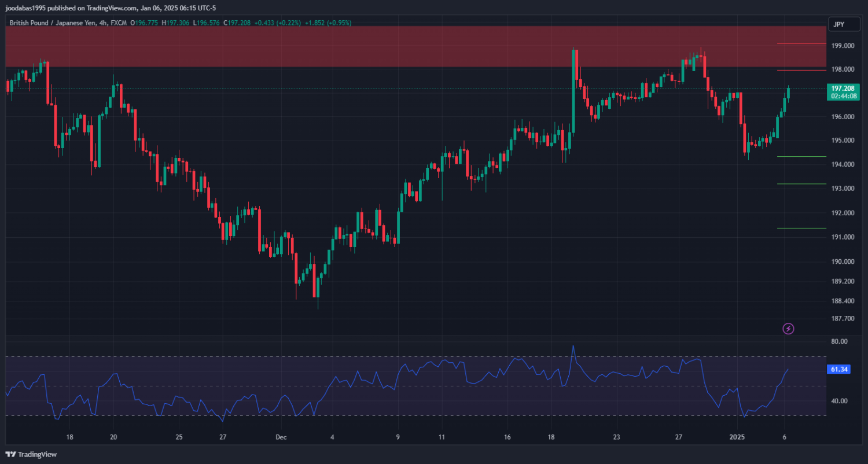Click the green line near 193.000
868x464 pixels.
pyautogui.click(x=801, y=184)
